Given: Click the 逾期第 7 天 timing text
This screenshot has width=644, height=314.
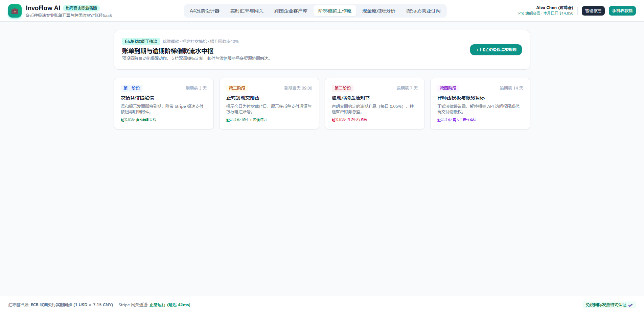Looking at the screenshot, I should (407, 88).
